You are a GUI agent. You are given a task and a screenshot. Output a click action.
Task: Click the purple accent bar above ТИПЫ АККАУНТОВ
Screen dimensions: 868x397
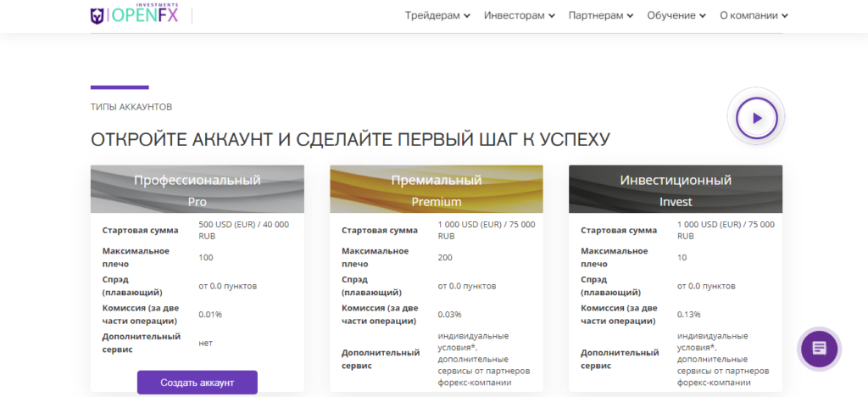(120, 87)
